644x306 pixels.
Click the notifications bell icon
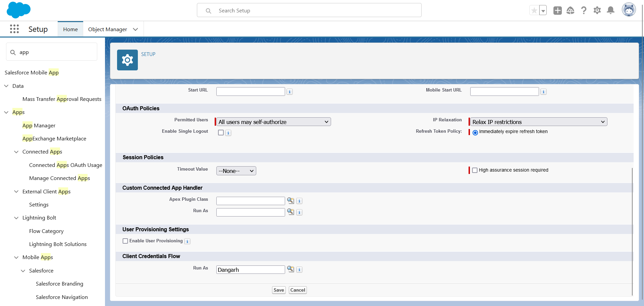point(610,10)
